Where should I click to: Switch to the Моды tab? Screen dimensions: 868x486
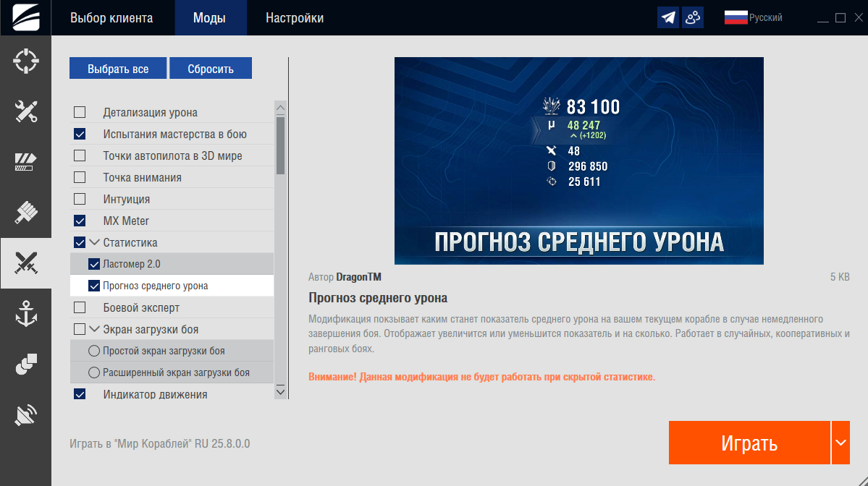[x=209, y=17]
